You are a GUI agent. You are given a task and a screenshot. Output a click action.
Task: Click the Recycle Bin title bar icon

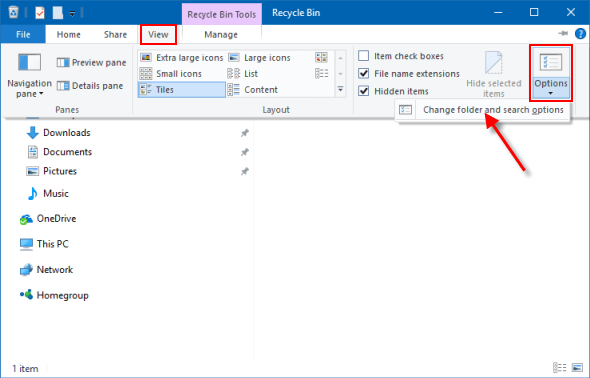tap(14, 12)
